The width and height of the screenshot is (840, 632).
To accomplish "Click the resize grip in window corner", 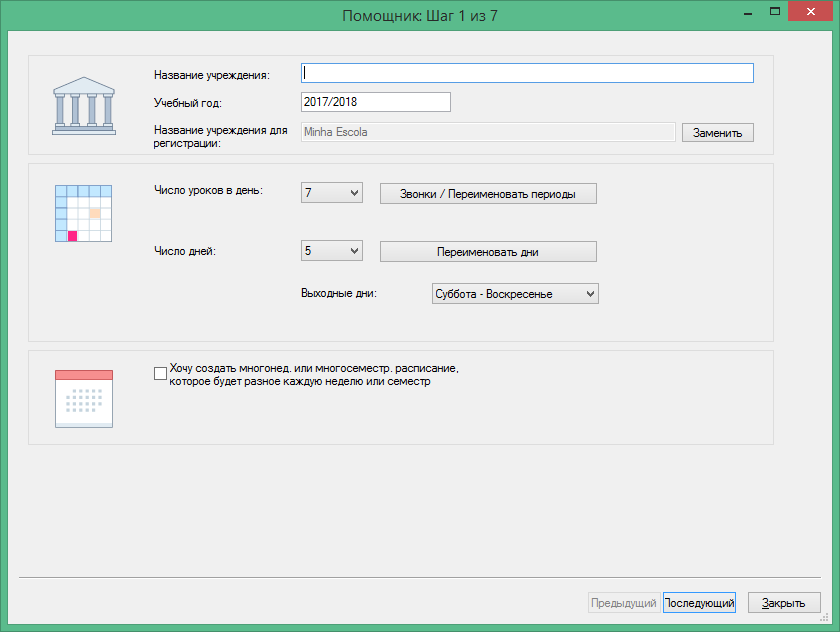I will (x=824, y=618).
